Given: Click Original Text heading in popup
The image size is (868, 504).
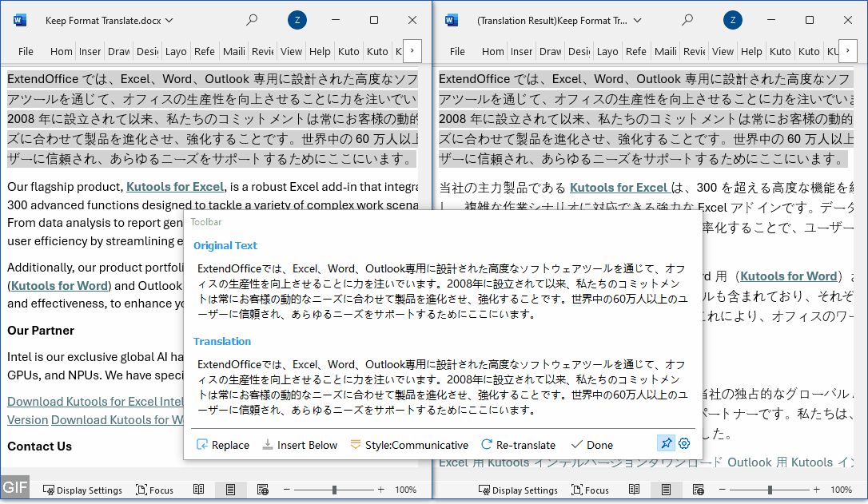Looking at the screenshot, I should [x=225, y=246].
